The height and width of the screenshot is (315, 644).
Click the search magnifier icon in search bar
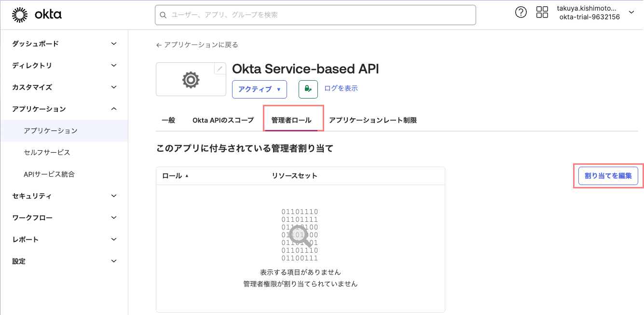point(163,15)
